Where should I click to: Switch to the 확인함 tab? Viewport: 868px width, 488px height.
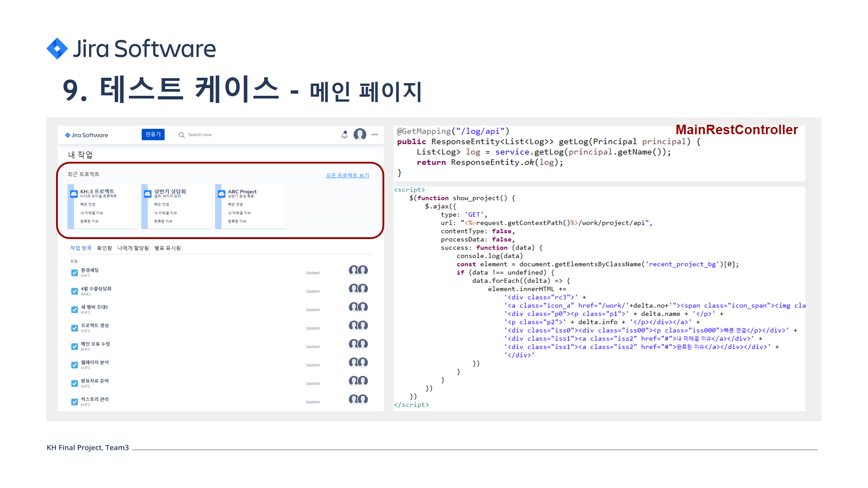click(104, 248)
